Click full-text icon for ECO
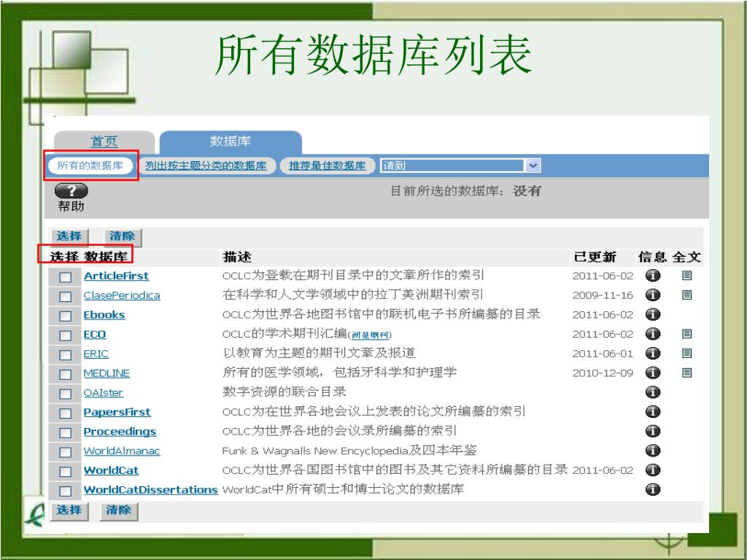The width and height of the screenshot is (747, 560). (686, 334)
